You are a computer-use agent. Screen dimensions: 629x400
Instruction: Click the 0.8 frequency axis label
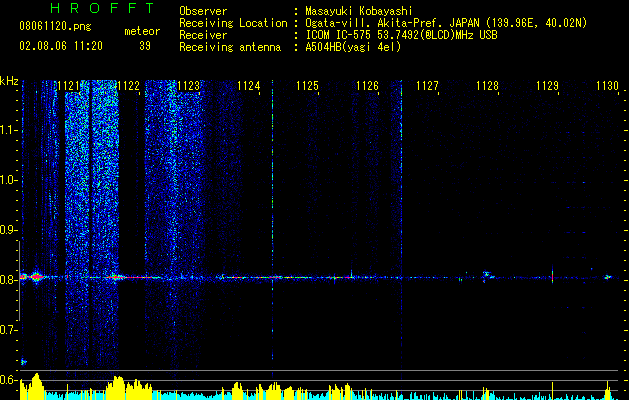[8, 280]
